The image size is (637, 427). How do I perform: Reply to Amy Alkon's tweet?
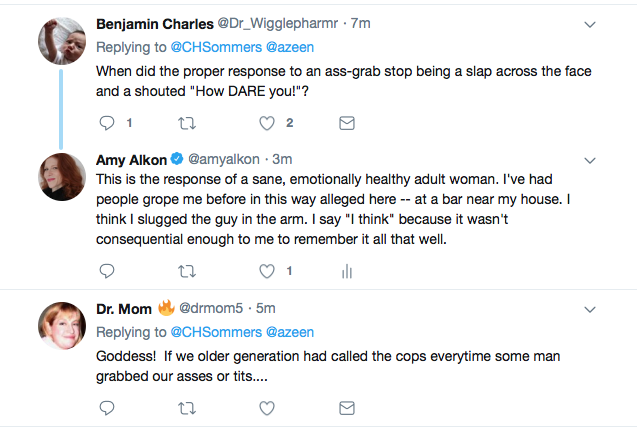pyautogui.click(x=108, y=271)
